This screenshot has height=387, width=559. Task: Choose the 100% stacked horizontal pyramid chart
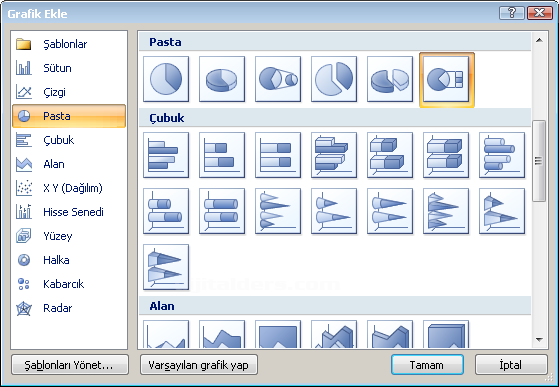pyautogui.click(x=166, y=267)
